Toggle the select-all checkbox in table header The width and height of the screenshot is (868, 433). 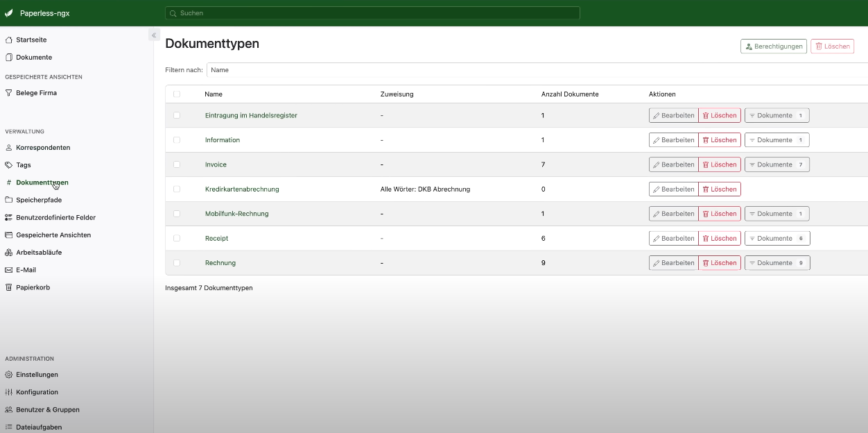tap(177, 94)
